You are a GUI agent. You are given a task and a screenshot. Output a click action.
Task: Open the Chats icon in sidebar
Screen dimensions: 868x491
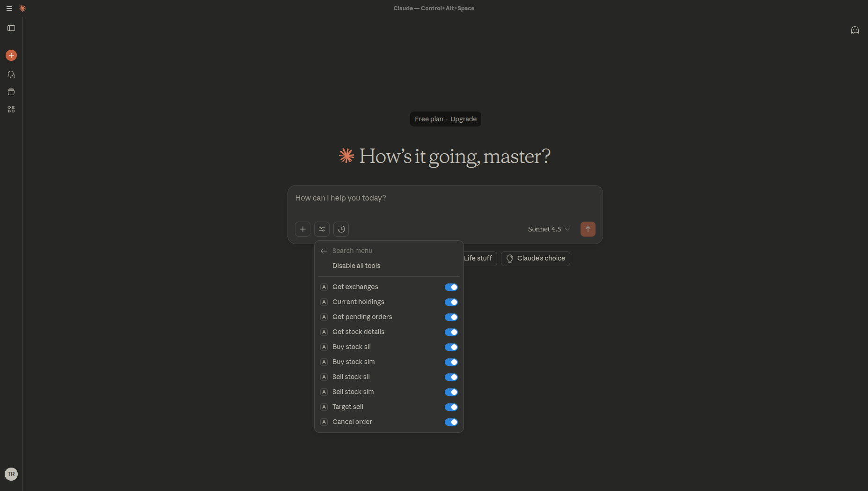pos(11,74)
